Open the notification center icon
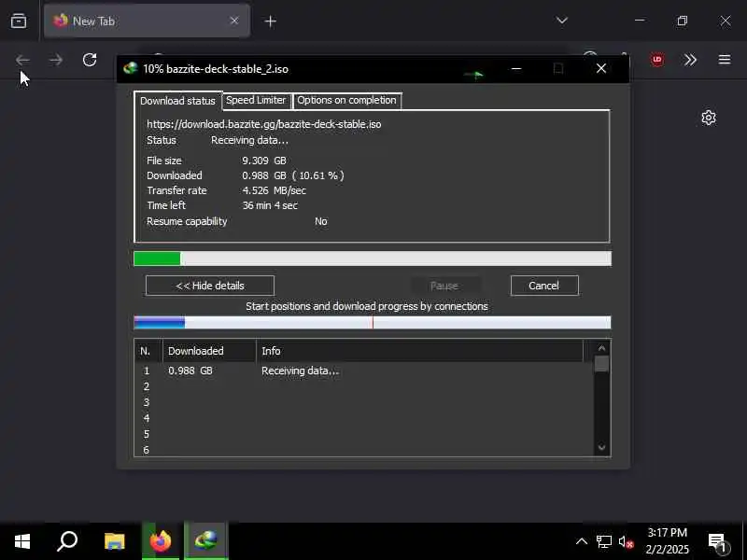 click(718, 542)
